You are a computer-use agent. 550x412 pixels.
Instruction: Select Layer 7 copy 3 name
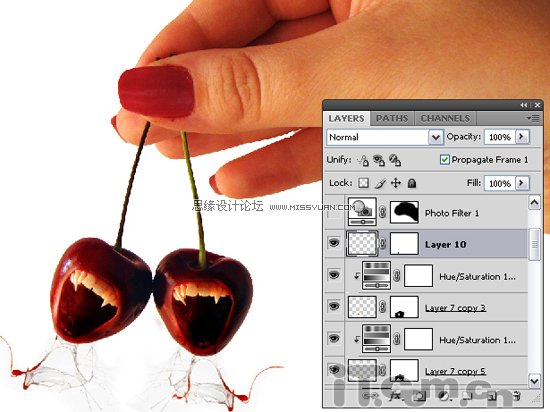pyautogui.click(x=455, y=308)
